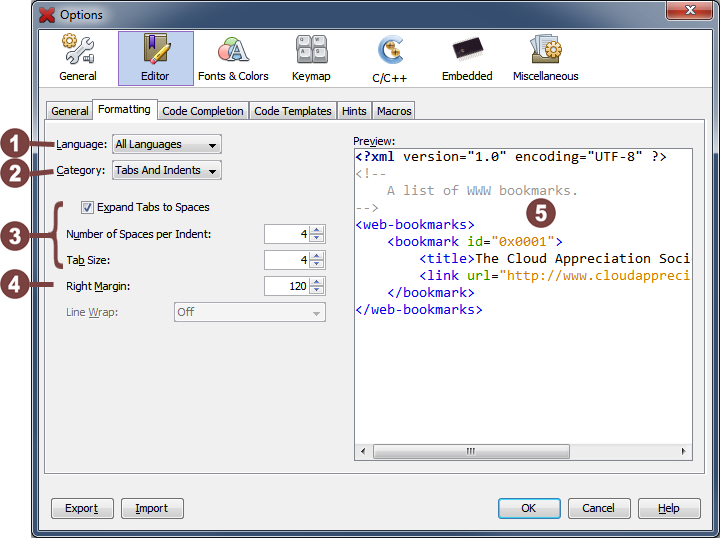Increase Number of Spaces per Indent
The height and width of the screenshot is (538, 720).
317,230
